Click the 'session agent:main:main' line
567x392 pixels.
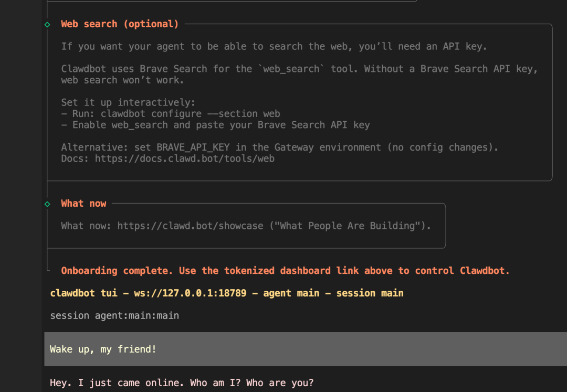pos(114,315)
